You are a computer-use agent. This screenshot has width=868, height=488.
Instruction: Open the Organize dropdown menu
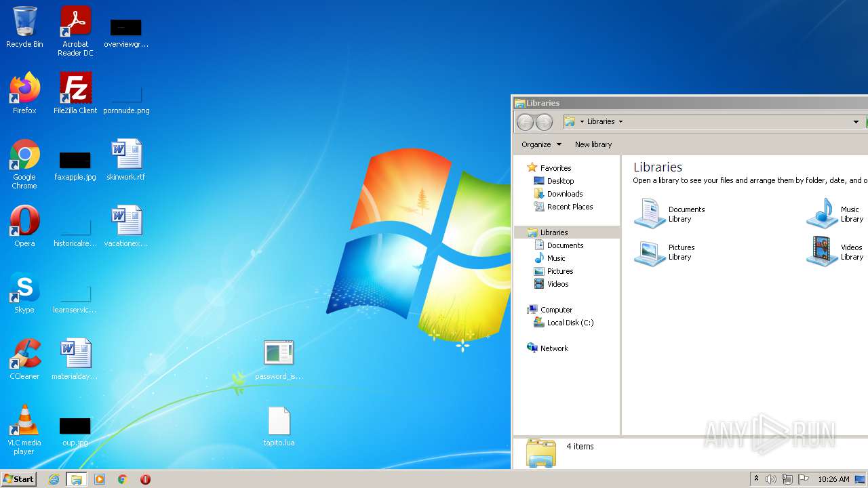click(541, 144)
